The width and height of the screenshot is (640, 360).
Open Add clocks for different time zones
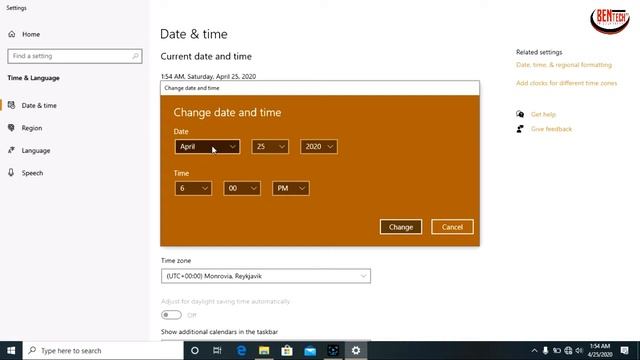(567, 83)
